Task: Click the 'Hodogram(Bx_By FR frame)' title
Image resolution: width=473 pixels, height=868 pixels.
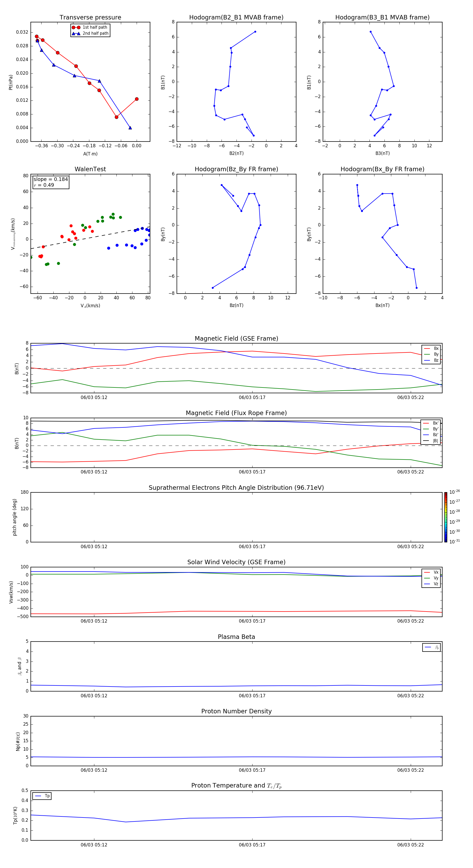Action: [x=382, y=169]
